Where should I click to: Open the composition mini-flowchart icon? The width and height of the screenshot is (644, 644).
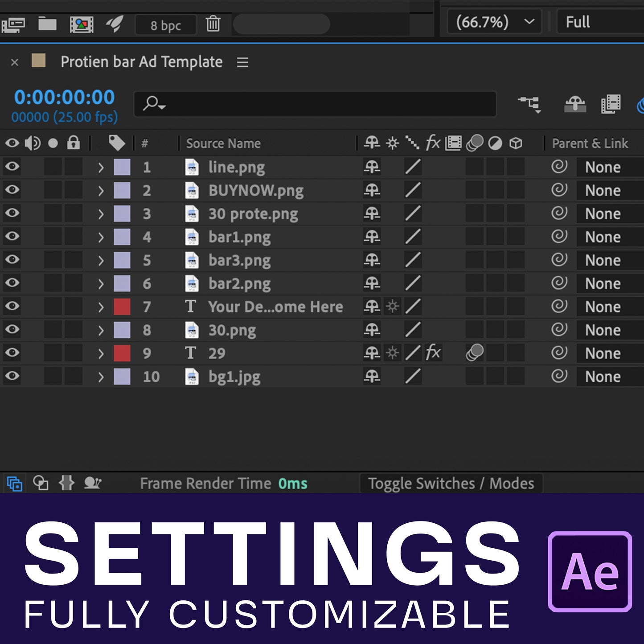(x=529, y=105)
